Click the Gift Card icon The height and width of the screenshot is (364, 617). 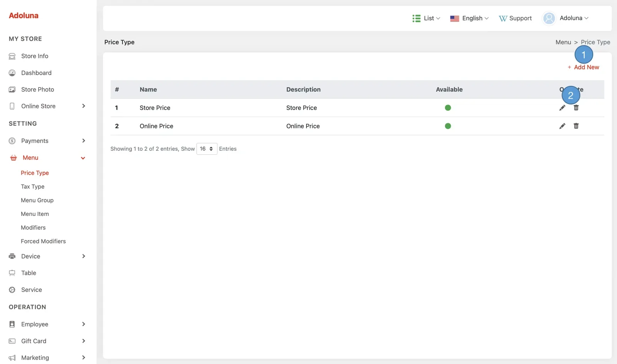12,341
